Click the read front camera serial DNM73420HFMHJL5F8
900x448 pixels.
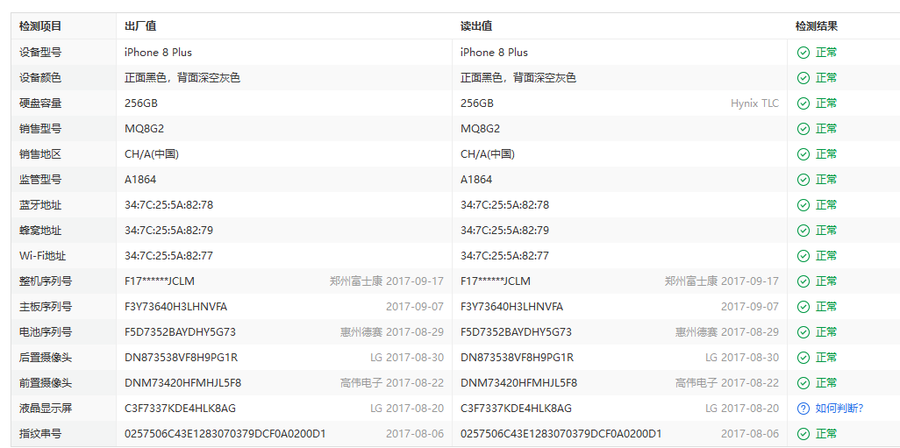click(519, 383)
